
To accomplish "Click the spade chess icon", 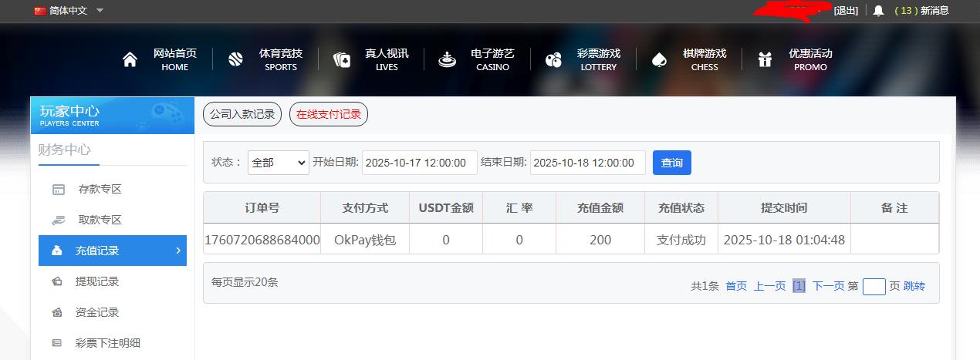I will pos(659,60).
